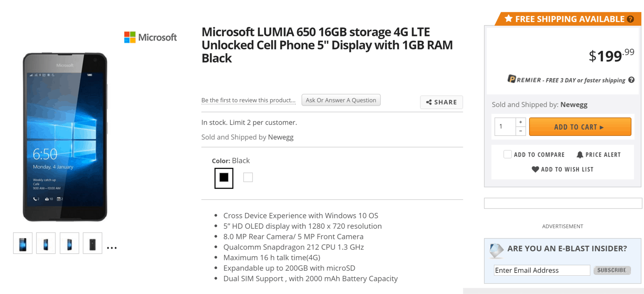Click Ask Or Answer A Question button
644x294 pixels.
(x=341, y=100)
